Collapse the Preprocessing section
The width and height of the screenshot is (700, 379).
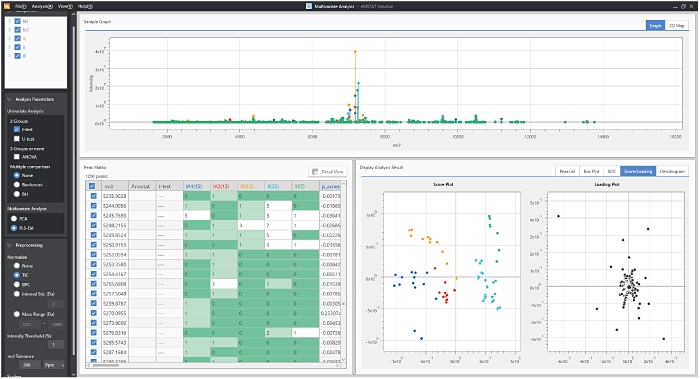click(x=9, y=245)
